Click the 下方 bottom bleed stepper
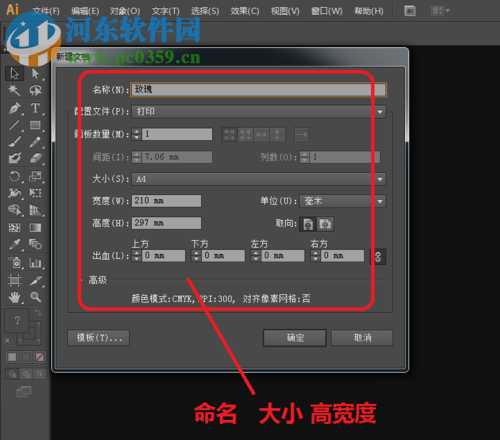Image resolution: width=500 pixels, height=440 pixels. click(196, 256)
